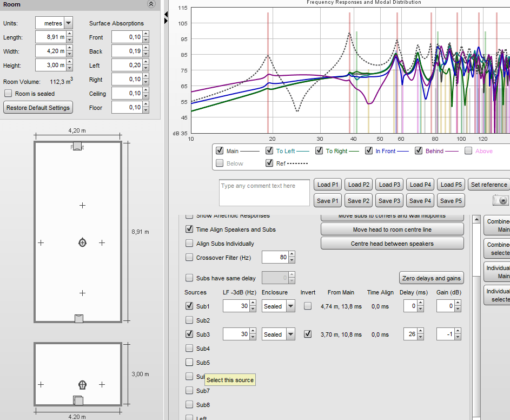Open Sub3 Enclosure dropdown
510x420 pixels.
click(x=291, y=334)
